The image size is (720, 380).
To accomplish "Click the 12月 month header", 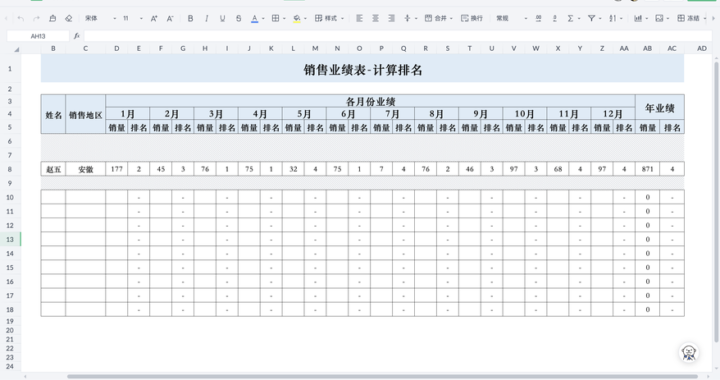I will 613,114.
